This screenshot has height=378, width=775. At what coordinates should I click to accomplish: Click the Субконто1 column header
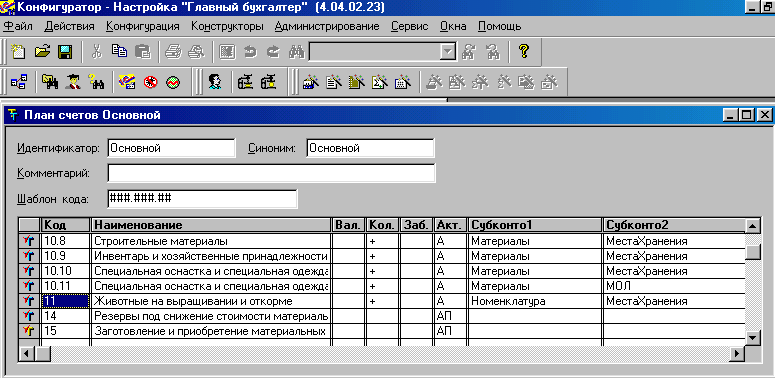click(535, 225)
